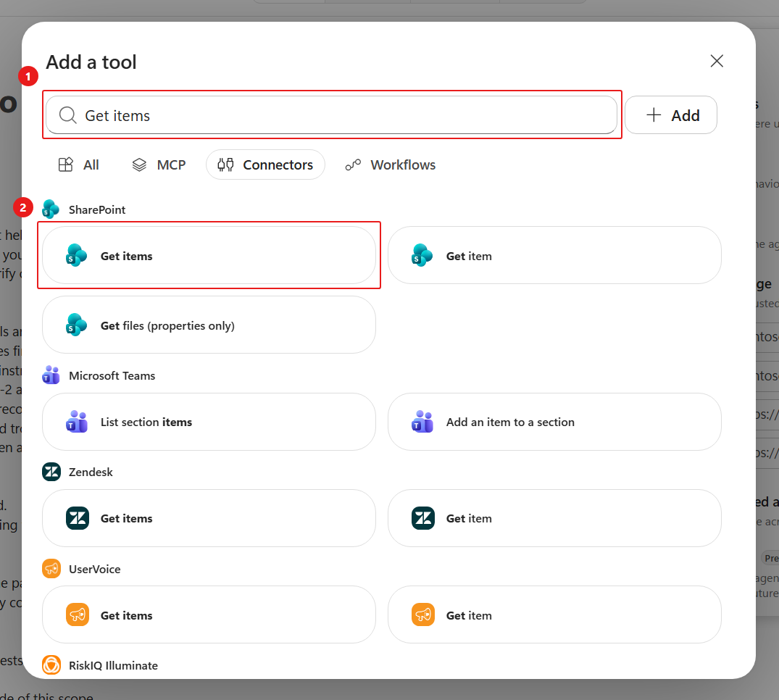Choose the UserVoice Get items tool

209,614
